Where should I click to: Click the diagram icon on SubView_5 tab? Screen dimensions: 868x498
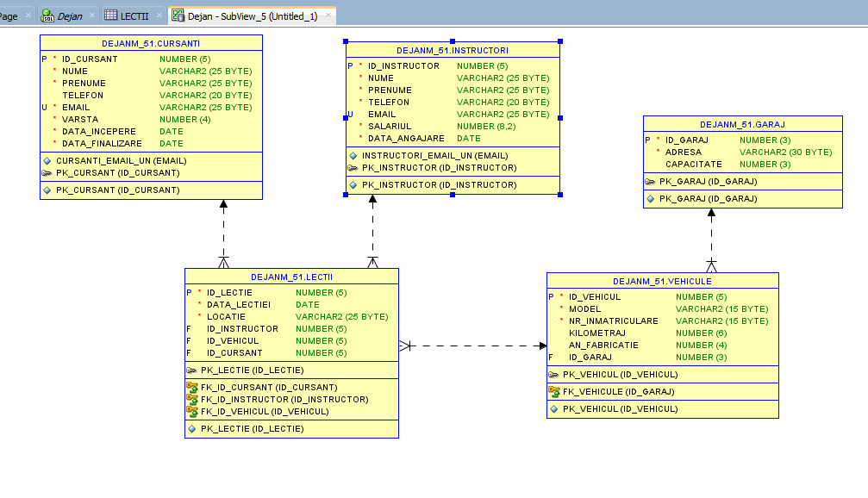click(178, 16)
